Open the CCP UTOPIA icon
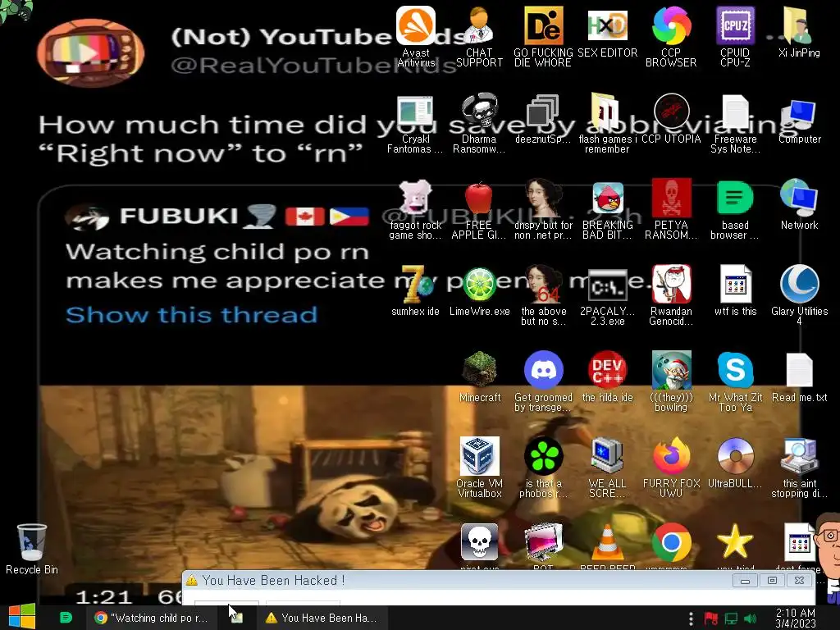 pyautogui.click(x=671, y=119)
